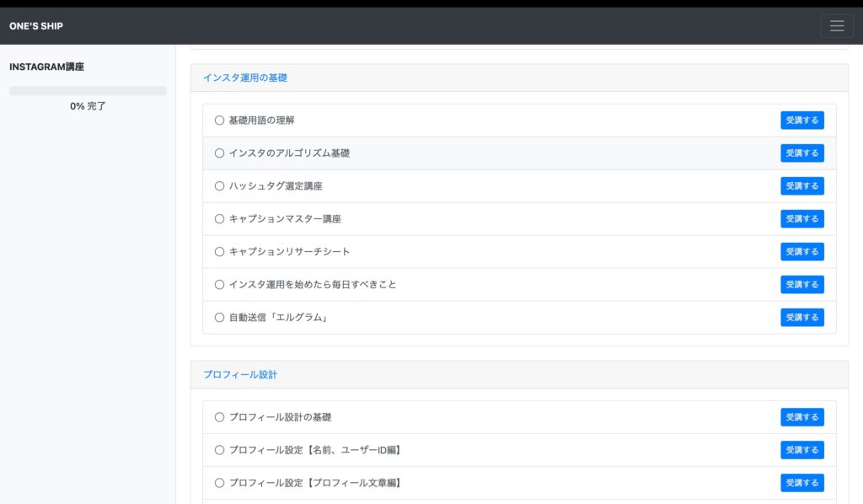863x504 pixels.
Task: Mark プロフィール設計の基礎 completion circle
Action: point(220,417)
